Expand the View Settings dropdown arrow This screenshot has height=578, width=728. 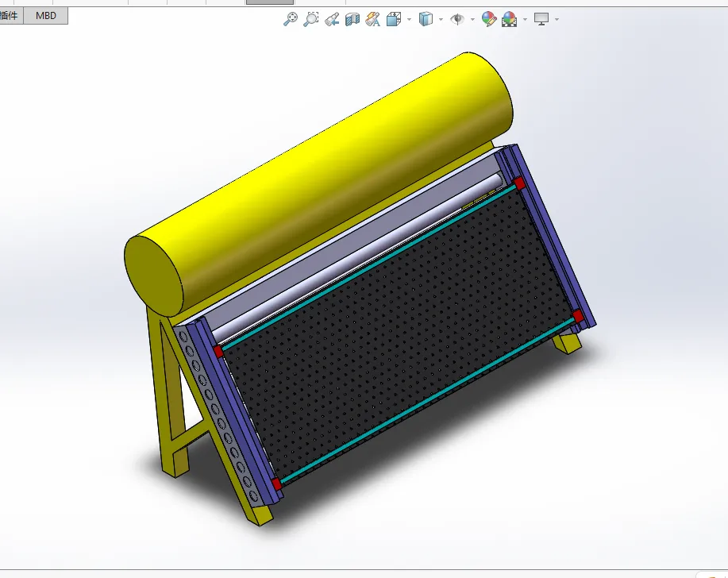pyautogui.click(x=557, y=20)
